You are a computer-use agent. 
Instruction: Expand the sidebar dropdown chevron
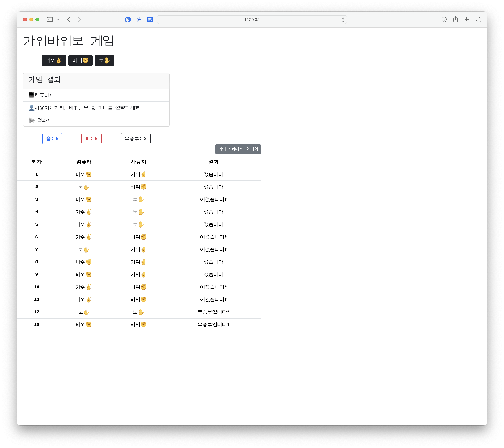tap(58, 20)
